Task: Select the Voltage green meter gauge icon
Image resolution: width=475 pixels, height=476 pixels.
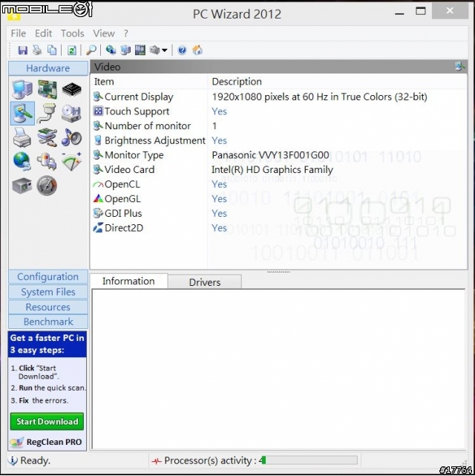Action: click(x=71, y=161)
